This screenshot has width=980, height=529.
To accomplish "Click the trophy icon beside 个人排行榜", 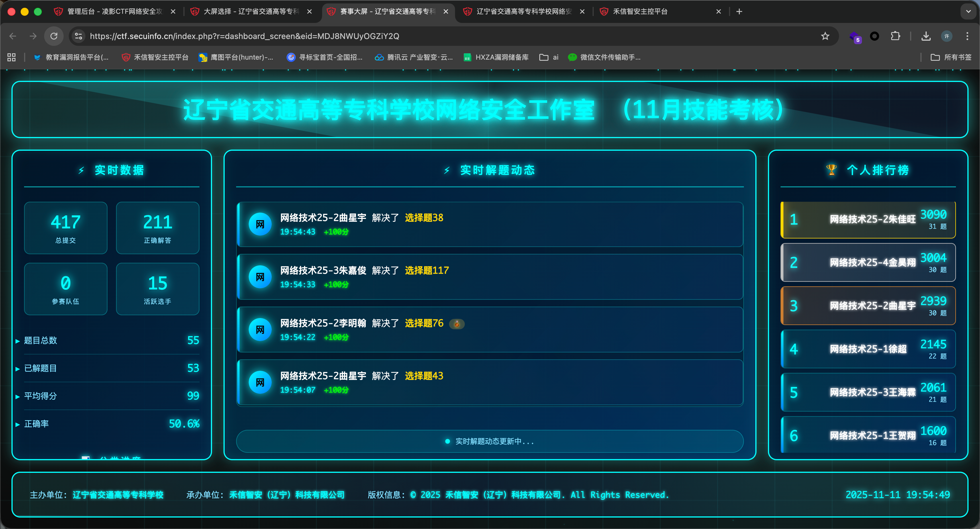I will click(831, 170).
